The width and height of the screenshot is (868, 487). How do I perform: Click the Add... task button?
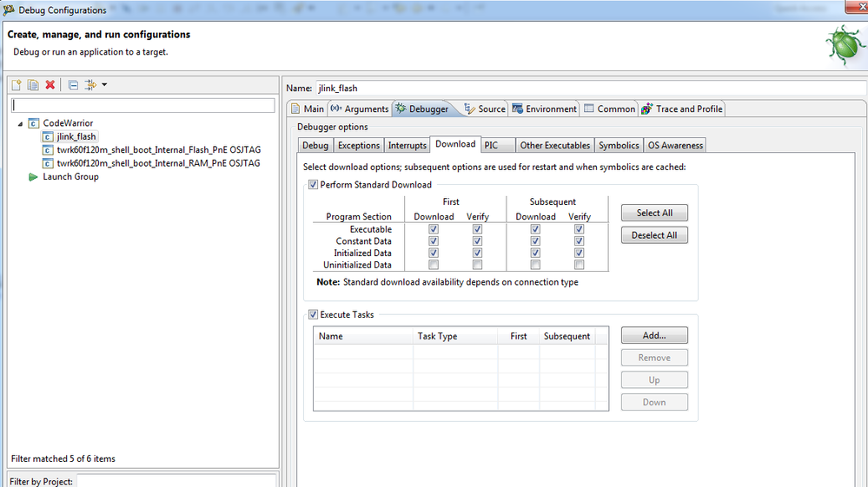(654, 336)
